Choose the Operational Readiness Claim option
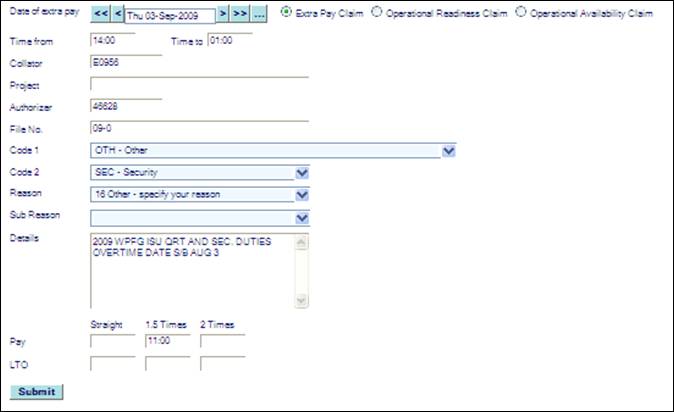The width and height of the screenshot is (674, 412). tap(377, 12)
